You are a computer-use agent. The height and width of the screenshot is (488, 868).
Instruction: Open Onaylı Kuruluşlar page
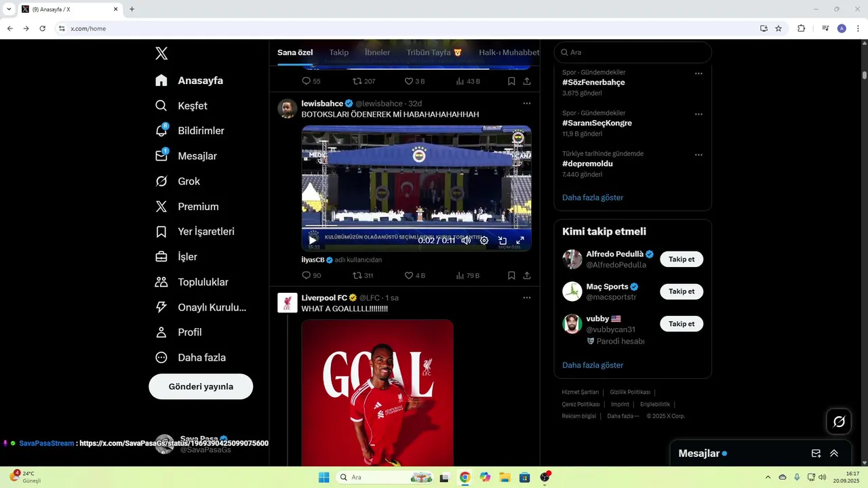click(201, 307)
